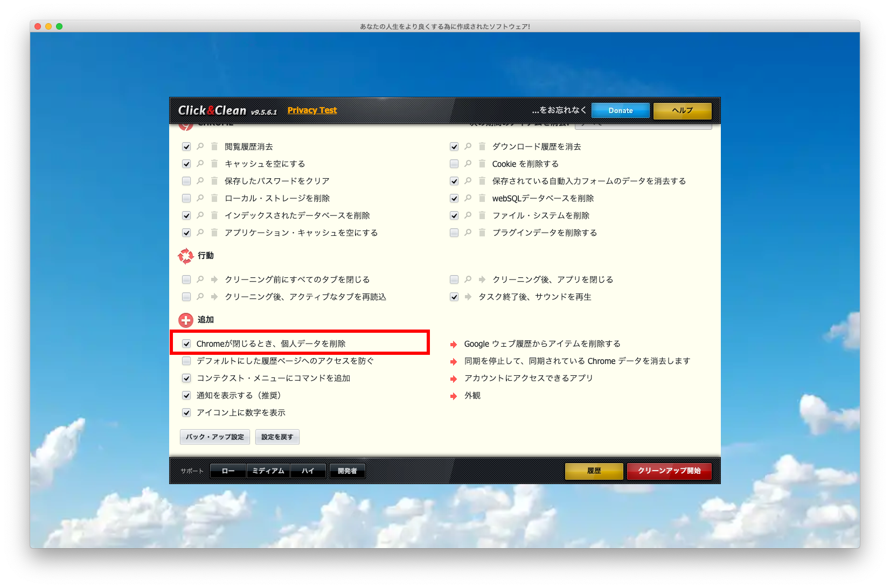Image resolution: width=890 pixels, height=588 pixels.
Task: Select the ハイ cleaning level tab
Action: (308, 471)
